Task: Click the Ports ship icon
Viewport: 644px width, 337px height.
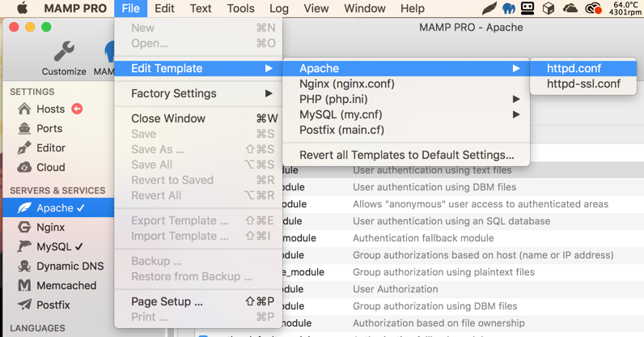Action: (x=24, y=128)
